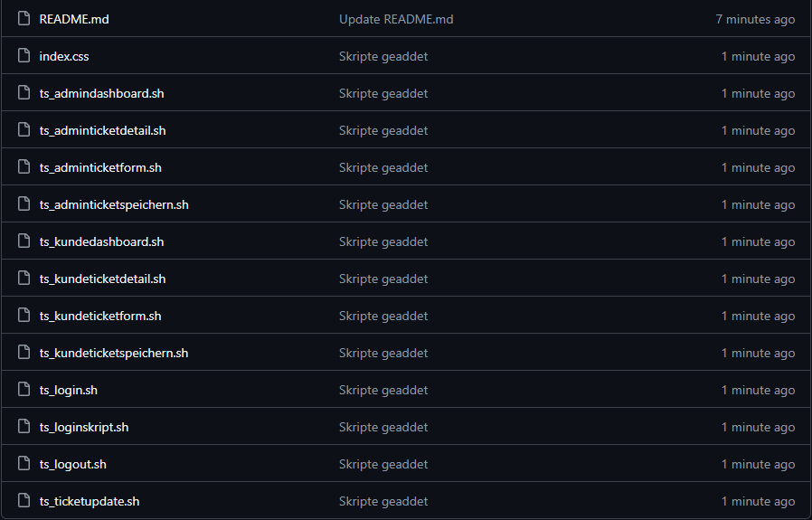Open the README.md file
This screenshot has width=812, height=520.
pyautogui.click(x=74, y=19)
